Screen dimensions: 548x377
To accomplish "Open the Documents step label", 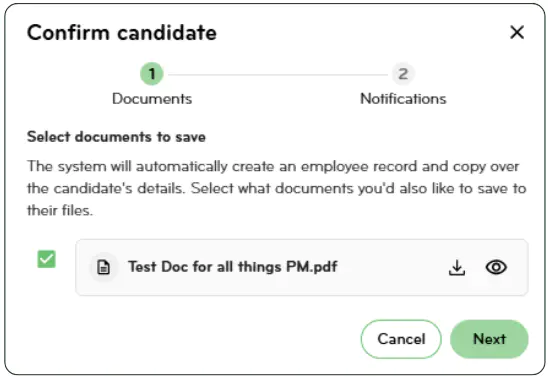I will [152, 99].
